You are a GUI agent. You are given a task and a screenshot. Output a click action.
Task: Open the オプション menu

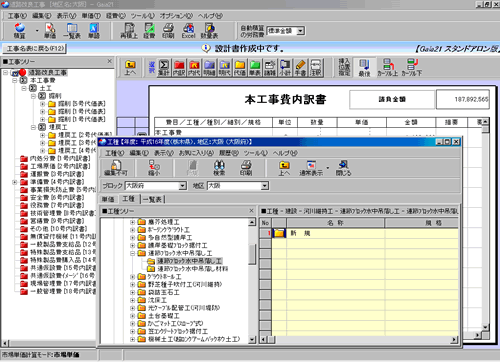[176, 16]
